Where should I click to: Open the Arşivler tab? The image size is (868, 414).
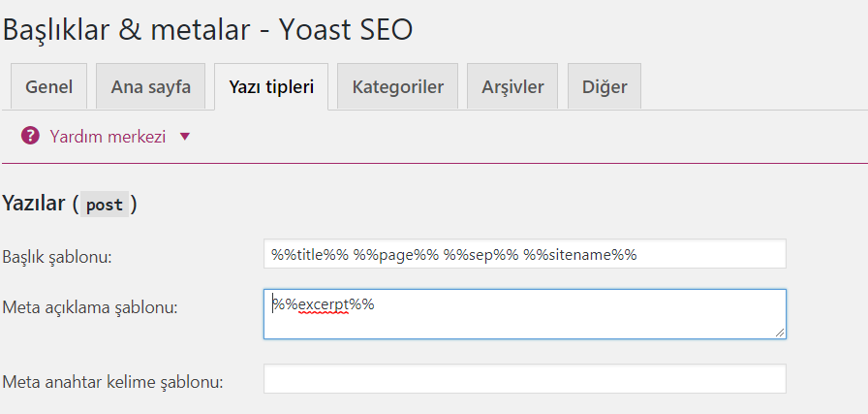pyautogui.click(x=512, y=87)
